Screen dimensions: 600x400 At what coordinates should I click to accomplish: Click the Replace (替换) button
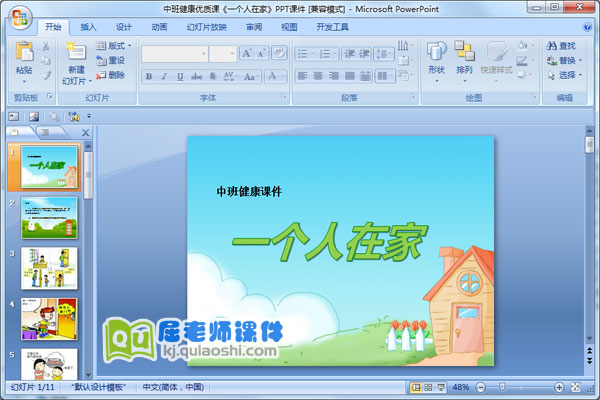(x=565, y=60)
